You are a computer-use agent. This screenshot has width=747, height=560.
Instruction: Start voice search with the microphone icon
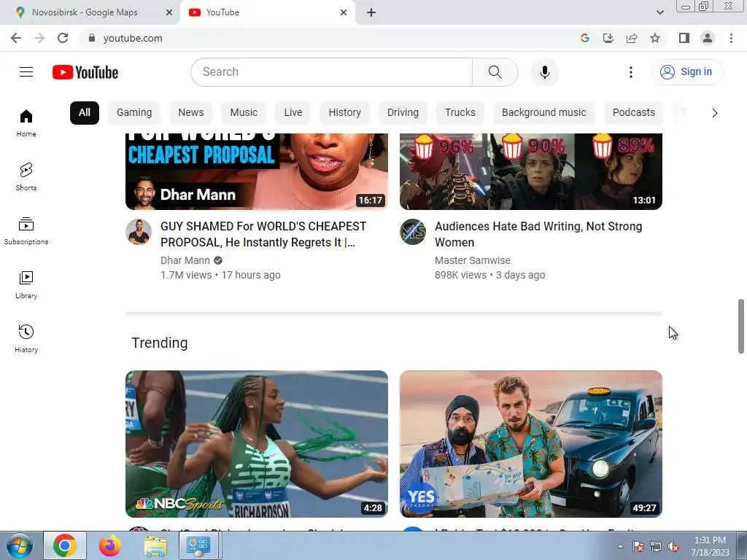click(544, 72)
